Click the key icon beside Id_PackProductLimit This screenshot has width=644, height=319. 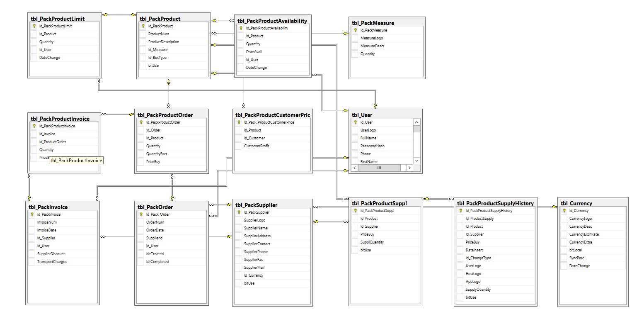(x=34, y=26)
